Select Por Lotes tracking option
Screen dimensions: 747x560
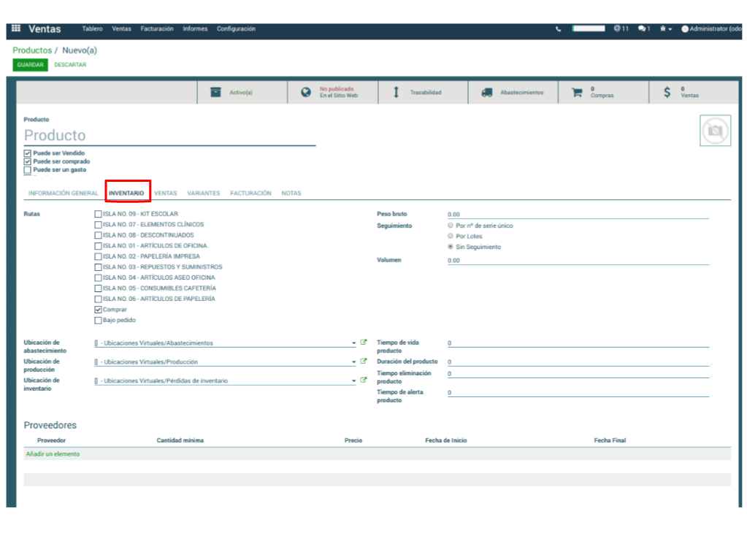tap(450, 237)
